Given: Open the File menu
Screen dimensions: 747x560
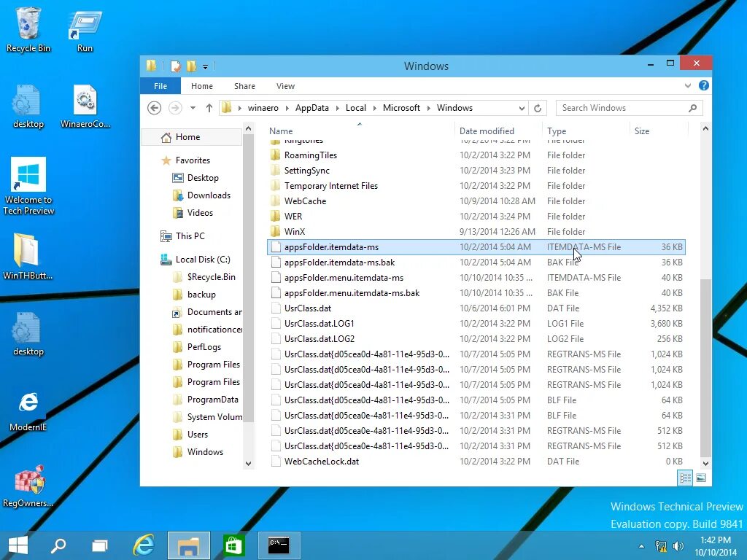Looking at the screenshot, I should (160, 86).
